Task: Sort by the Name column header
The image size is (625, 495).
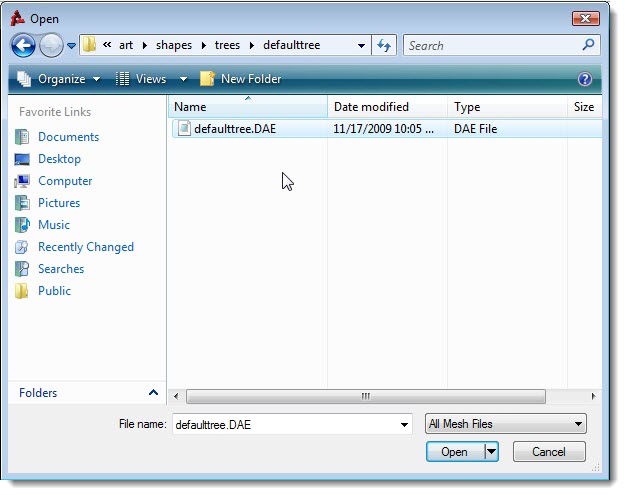Action: pos(248,107)
